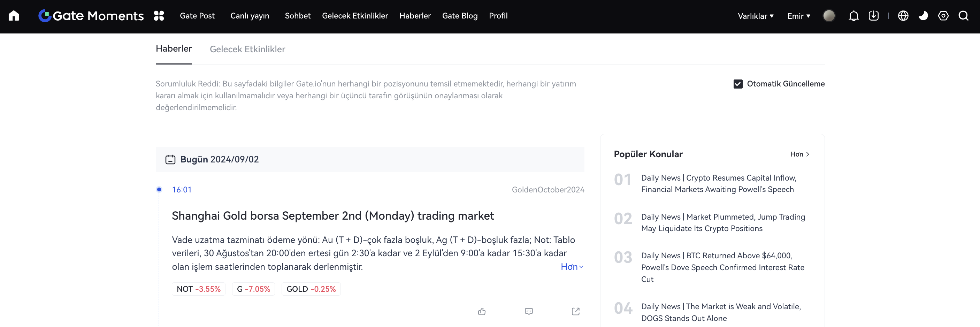Expand the Varlıklar dropdown

pos(756,16)
